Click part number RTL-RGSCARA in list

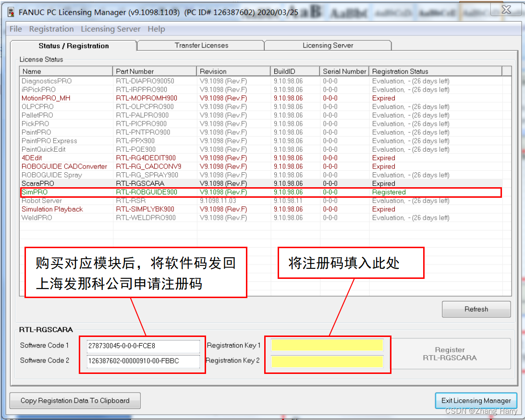(x=140, y=183)
